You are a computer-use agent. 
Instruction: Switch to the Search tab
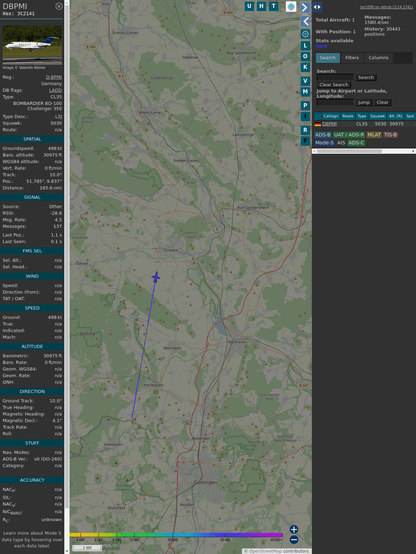point(328,58)
